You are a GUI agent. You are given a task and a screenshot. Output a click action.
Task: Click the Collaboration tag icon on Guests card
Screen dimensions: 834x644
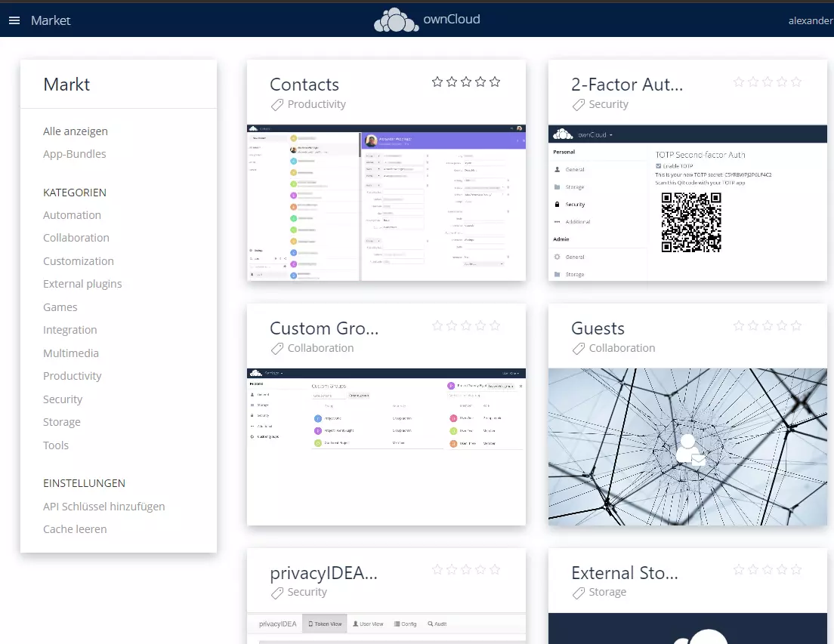pos(578,348)
